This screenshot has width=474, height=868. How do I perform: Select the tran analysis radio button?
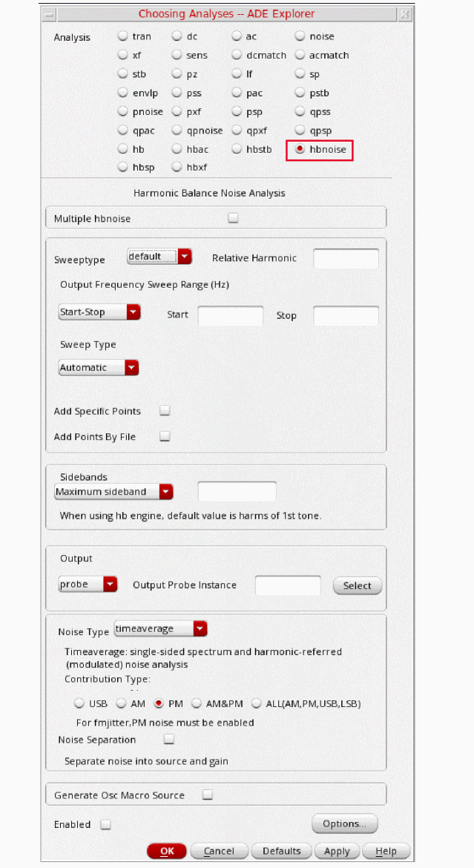(x=123, y=36)
